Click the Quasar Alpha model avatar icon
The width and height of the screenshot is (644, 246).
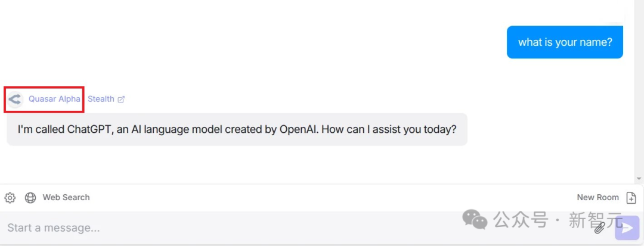click(15, 99)
